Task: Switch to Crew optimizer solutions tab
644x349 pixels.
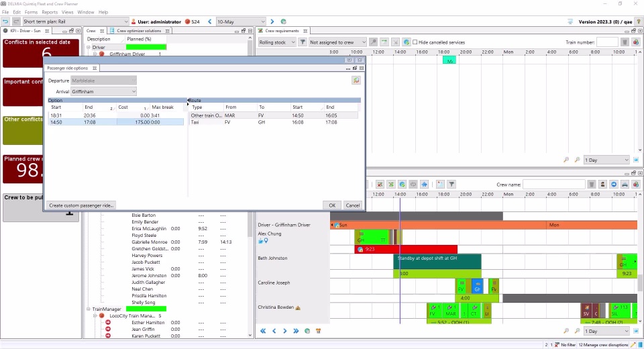Action: click(139, 31)
